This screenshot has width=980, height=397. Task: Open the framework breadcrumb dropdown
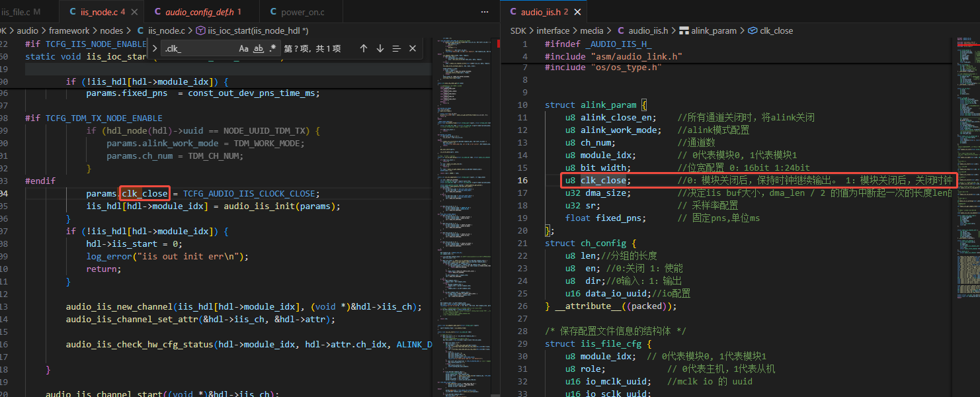(69, 30)
